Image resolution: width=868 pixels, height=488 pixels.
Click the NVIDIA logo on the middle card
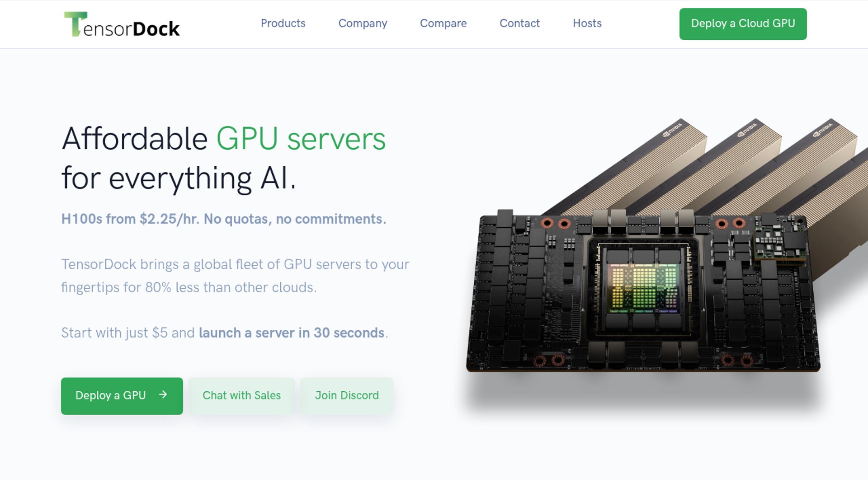(x=747, y=129)
